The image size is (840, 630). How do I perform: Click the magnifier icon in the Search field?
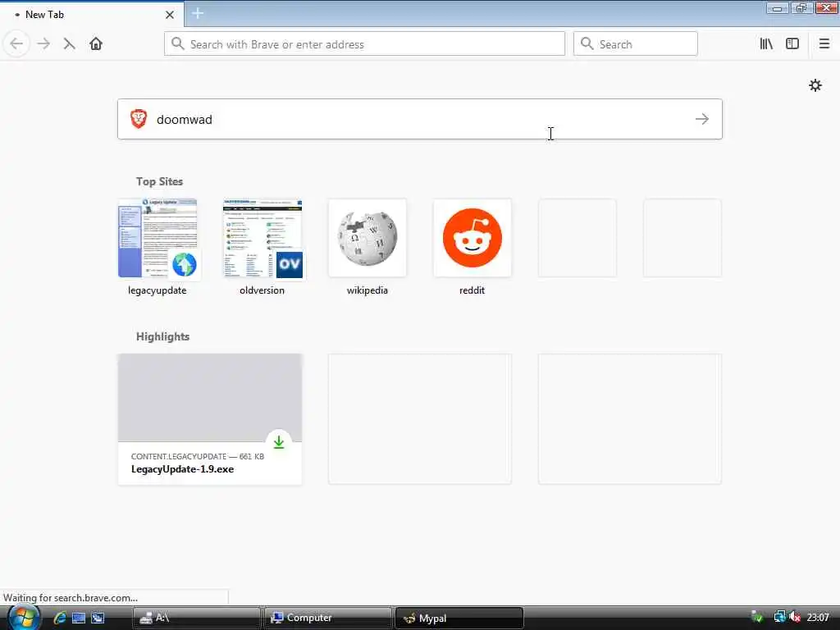pyautogui.click(x=587, y=44)
